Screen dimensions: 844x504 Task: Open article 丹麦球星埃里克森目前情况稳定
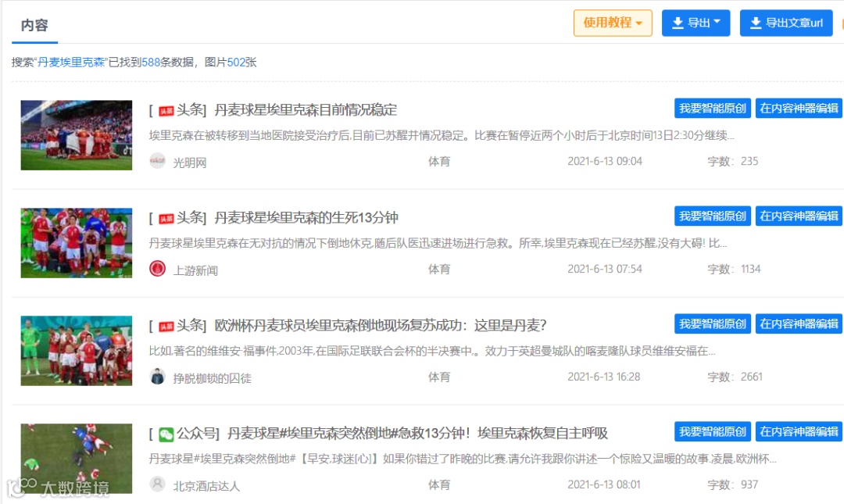coord(306,110)
